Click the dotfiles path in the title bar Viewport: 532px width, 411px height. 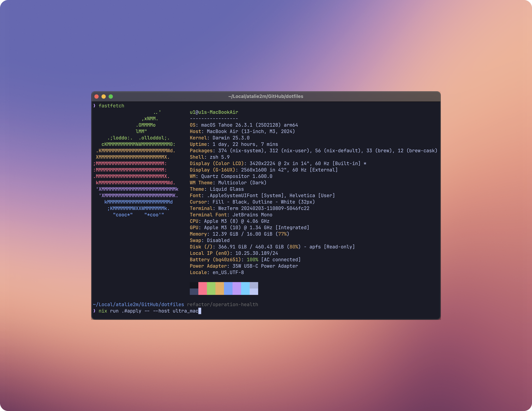click(265, 96)
